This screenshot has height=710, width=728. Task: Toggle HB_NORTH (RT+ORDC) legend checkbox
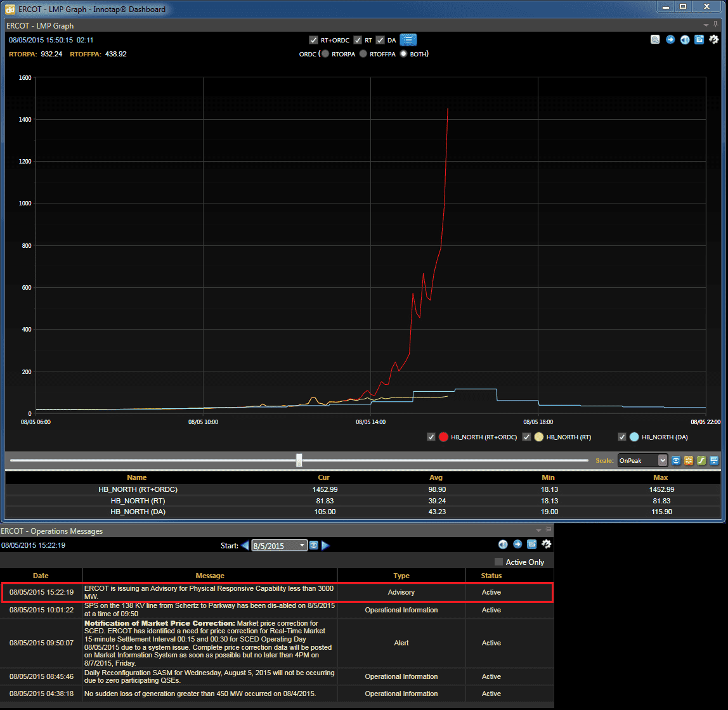(x=431, y=437)
